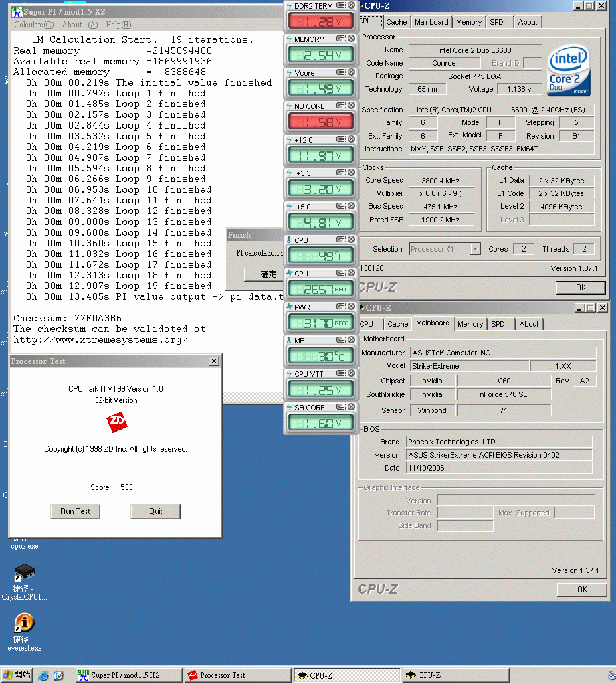Viewport: 616px width, 684px height.
Task: Close the Vcore voltage widget
Action: click(351, 72)
